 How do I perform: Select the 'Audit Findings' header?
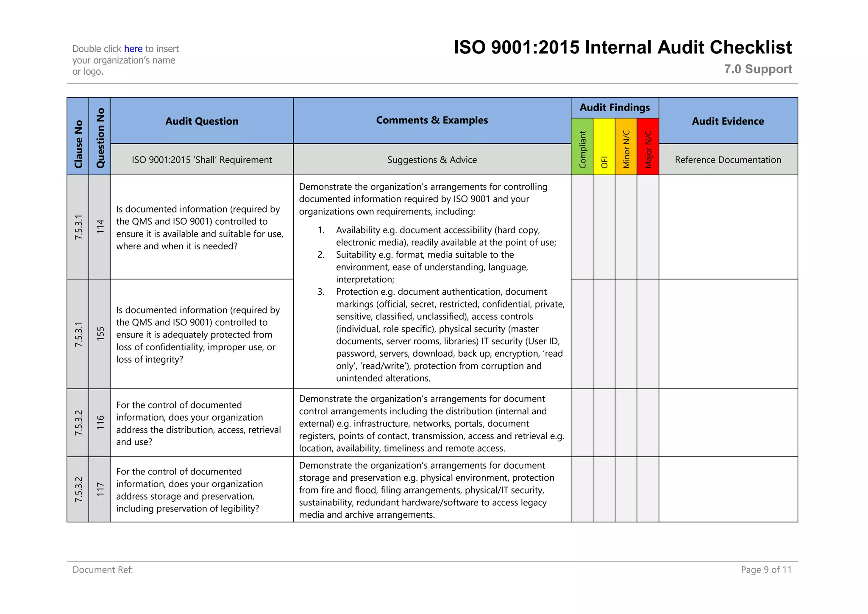615,108
